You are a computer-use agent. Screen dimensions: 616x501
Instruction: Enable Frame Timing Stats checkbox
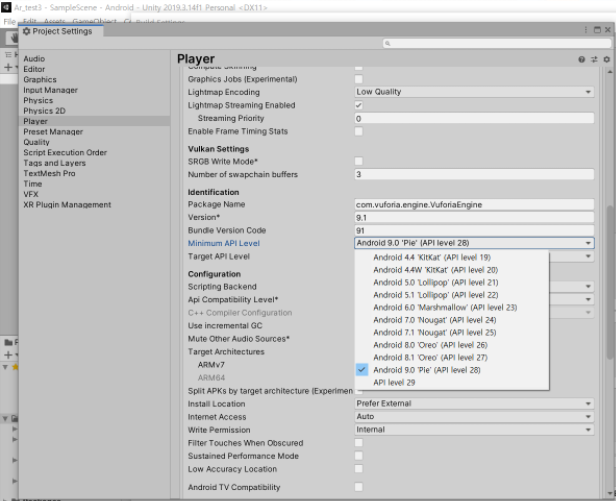coord(359,131)
